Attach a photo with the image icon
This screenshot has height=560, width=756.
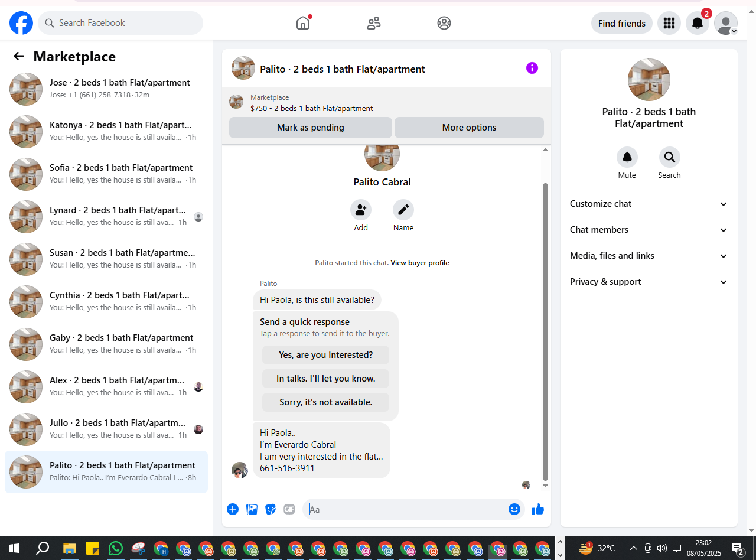(x=252, y=509)
